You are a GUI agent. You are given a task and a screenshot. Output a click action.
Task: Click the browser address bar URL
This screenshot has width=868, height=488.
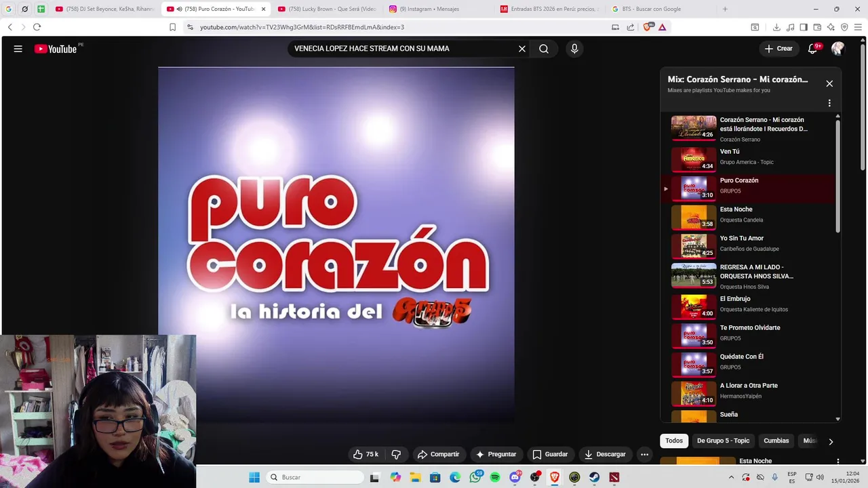point(302,27)
